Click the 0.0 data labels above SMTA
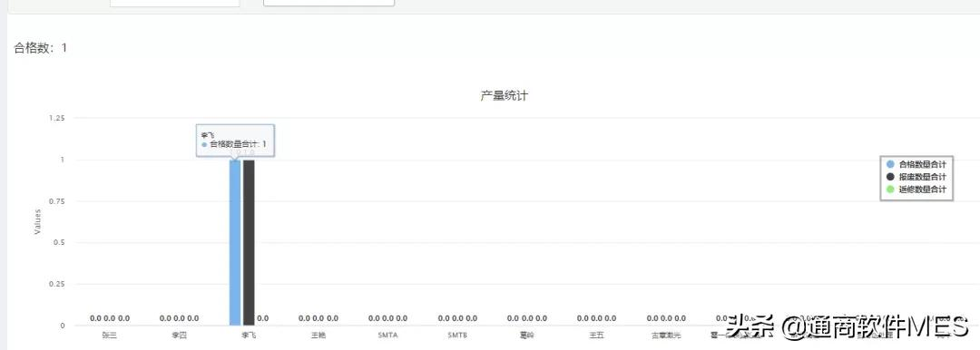The width and height of the screenshot is (980, 350). pyautogui.click(x=387, y=319)
